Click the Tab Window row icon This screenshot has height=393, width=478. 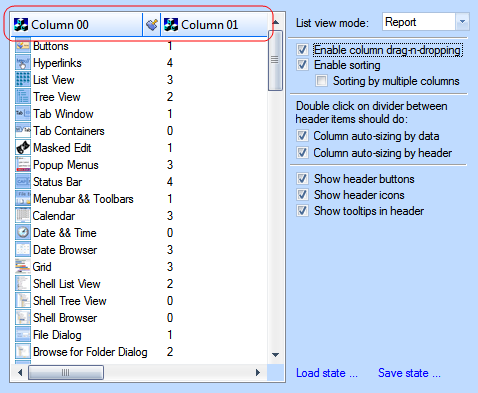point(23,114)
